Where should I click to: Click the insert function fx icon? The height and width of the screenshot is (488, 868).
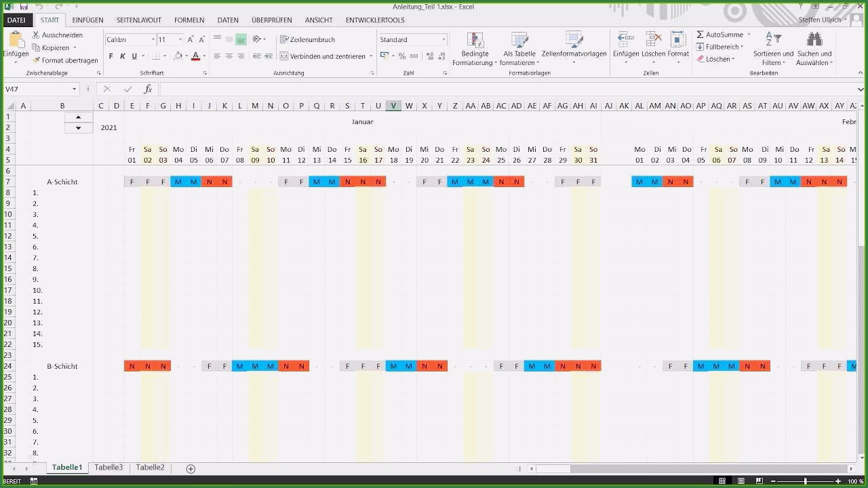(x=148, y=89)
